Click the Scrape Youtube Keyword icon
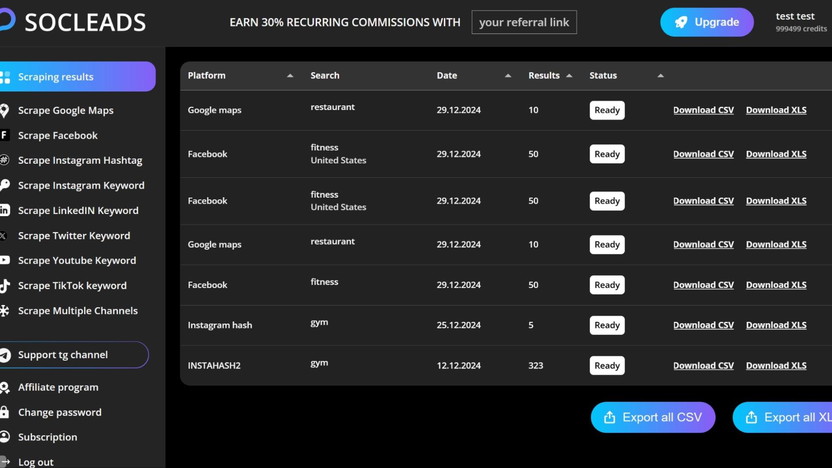The width and height of the screenshot is (832, 468). coord(5,260)
